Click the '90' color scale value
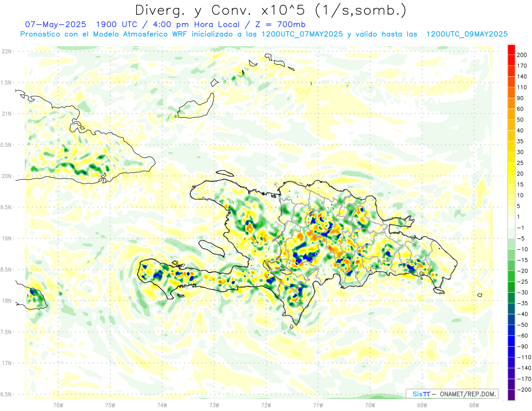The width and height of the screenshot is (532, 411). click(520, 98)
